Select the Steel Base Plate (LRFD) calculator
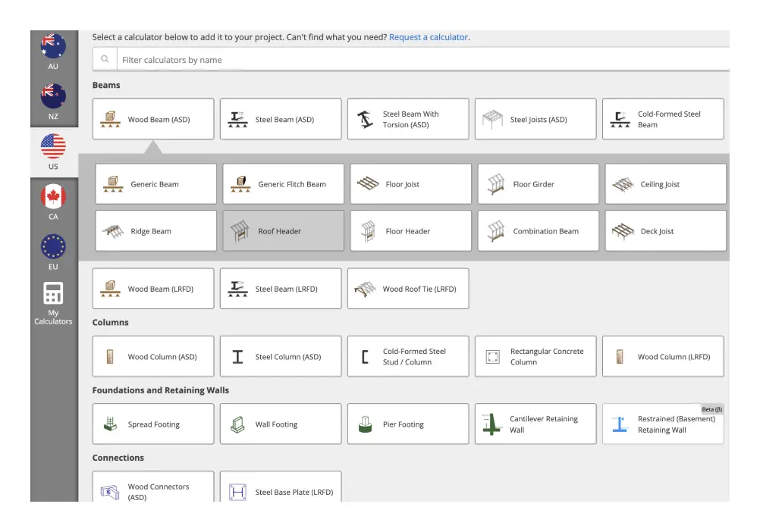Viewport: 760px width, 532px height. coord(281,491)
